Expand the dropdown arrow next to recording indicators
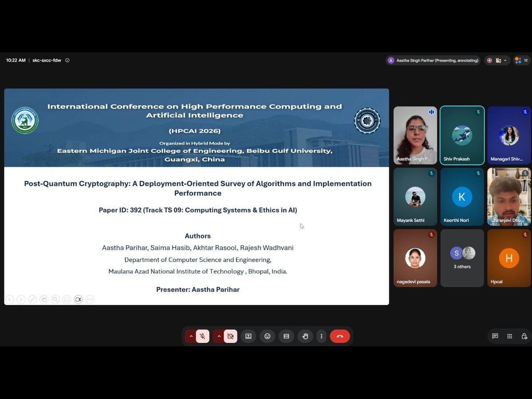This screenshot has width=532, height=399. point(505,60)
